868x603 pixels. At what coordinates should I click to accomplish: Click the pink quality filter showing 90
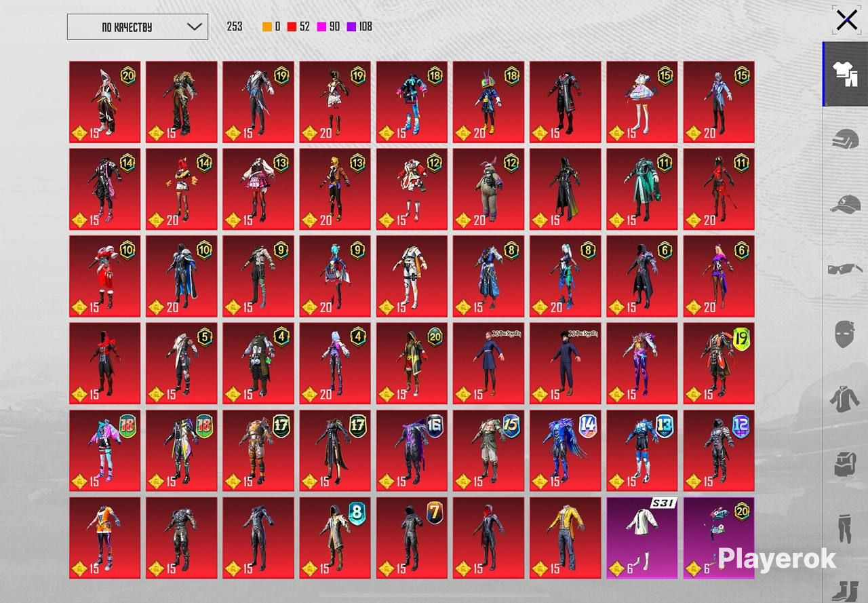tap(328, 27)
